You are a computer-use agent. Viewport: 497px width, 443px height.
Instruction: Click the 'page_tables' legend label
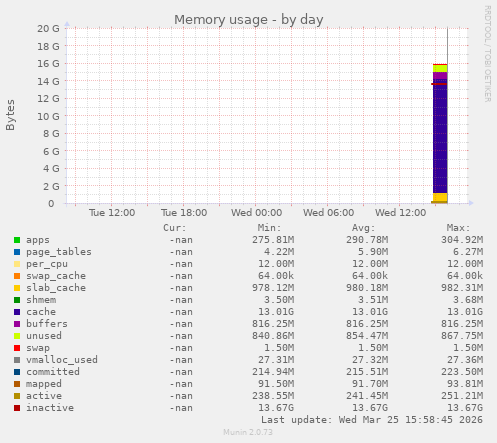point(59,252)
